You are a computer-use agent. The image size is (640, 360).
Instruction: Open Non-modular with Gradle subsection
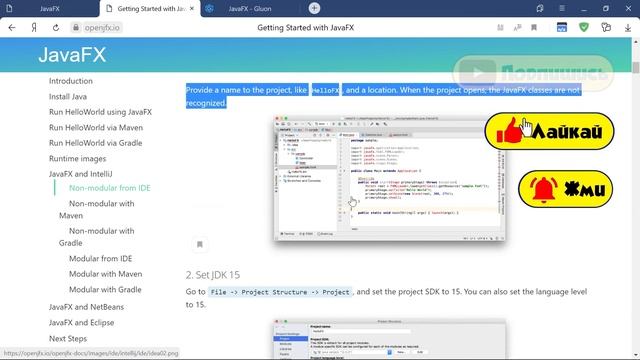coord(97,237)
